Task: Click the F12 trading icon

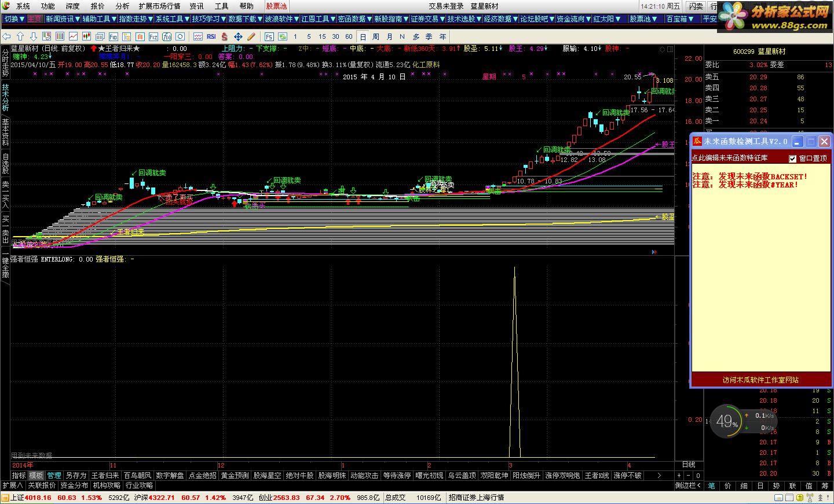Action: click(x=153, y=36)
